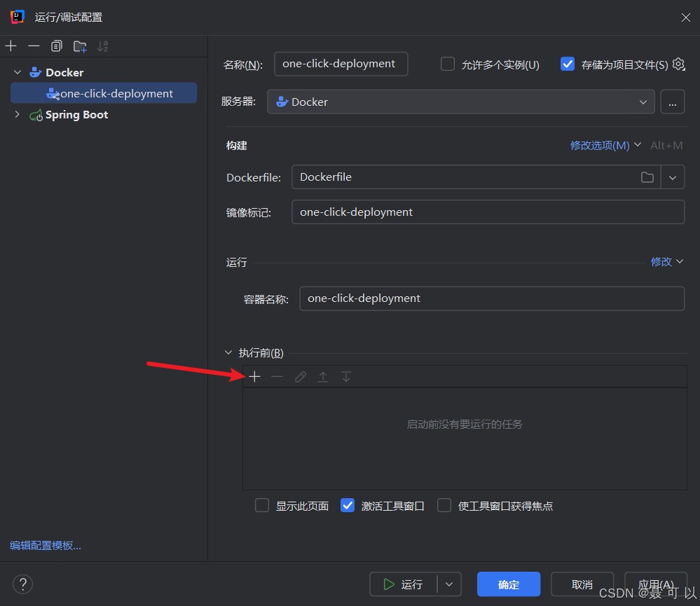Open gear settings next to store as project file
The height and width of the screenshot is (606, 700).
coord(678,64)
